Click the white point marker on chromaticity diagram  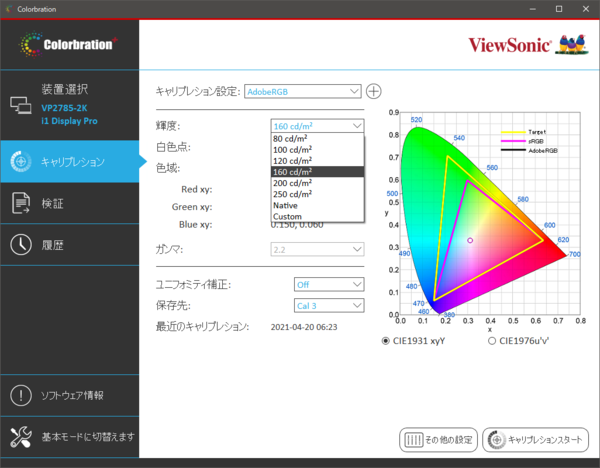470,240
